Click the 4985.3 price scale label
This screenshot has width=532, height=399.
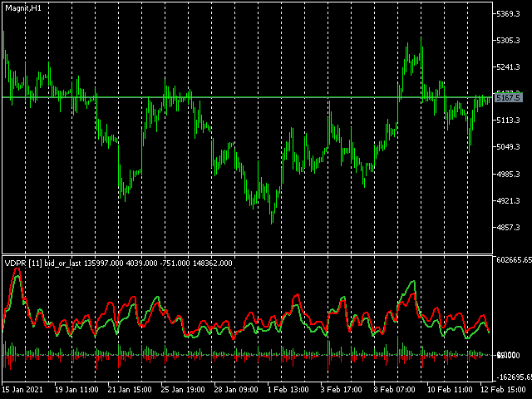(508, 174)
